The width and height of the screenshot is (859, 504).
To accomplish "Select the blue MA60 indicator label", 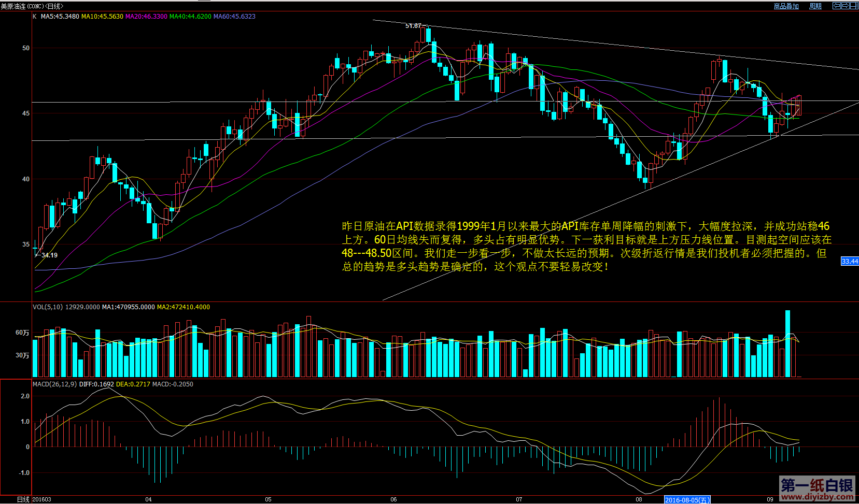I will (x=234, y=17).
